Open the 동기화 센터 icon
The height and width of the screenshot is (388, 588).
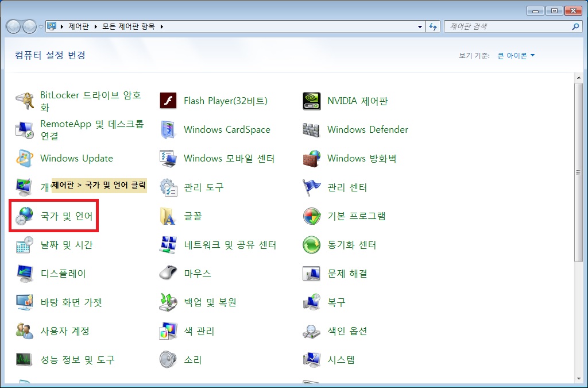(312, 245)
